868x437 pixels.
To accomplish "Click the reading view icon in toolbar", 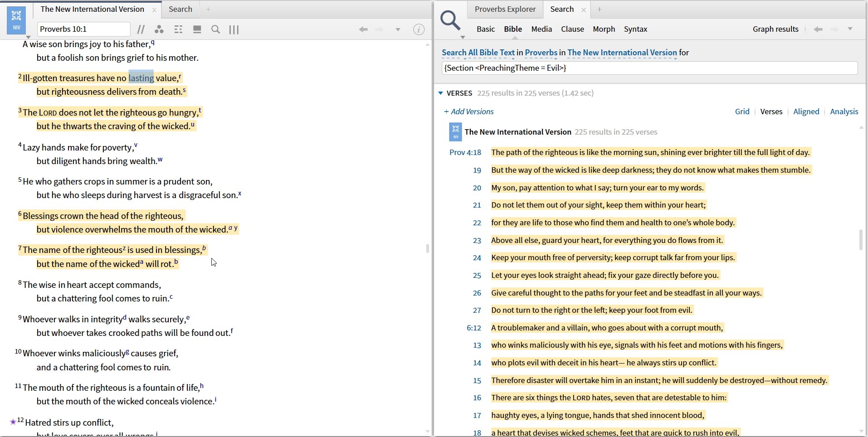I will point(197,29).
